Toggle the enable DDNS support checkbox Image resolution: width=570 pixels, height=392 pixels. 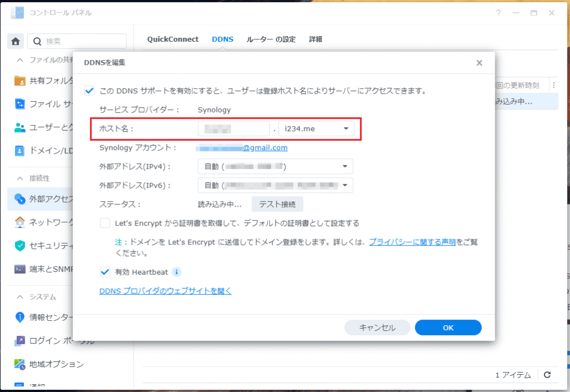(x=90, y=91)
